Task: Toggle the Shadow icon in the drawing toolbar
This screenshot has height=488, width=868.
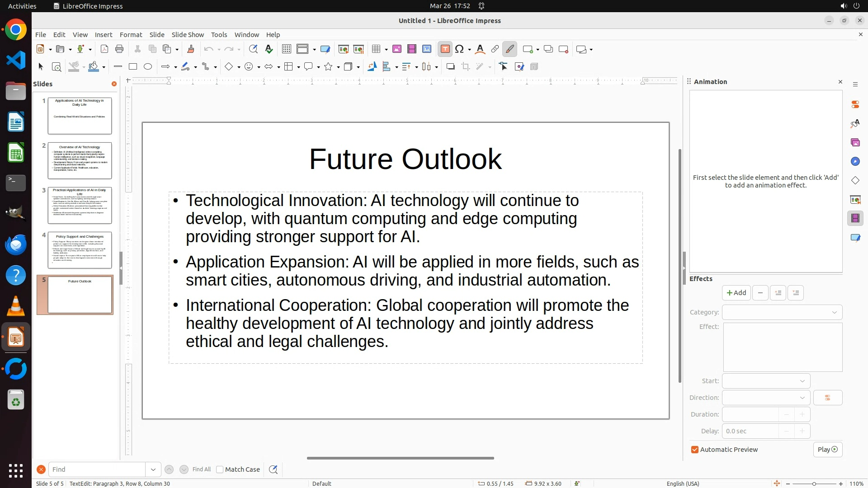Action: coord(450,67)
